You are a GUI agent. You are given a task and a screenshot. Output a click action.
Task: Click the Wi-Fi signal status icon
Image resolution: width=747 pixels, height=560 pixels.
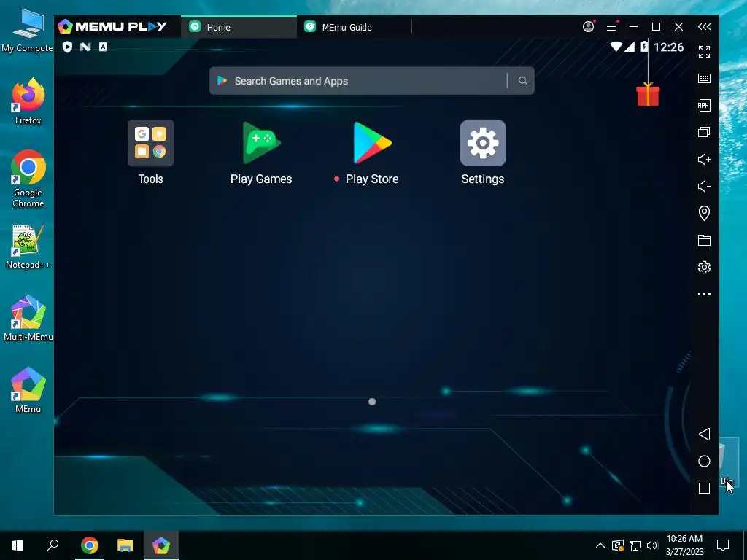tap(616, 47)
